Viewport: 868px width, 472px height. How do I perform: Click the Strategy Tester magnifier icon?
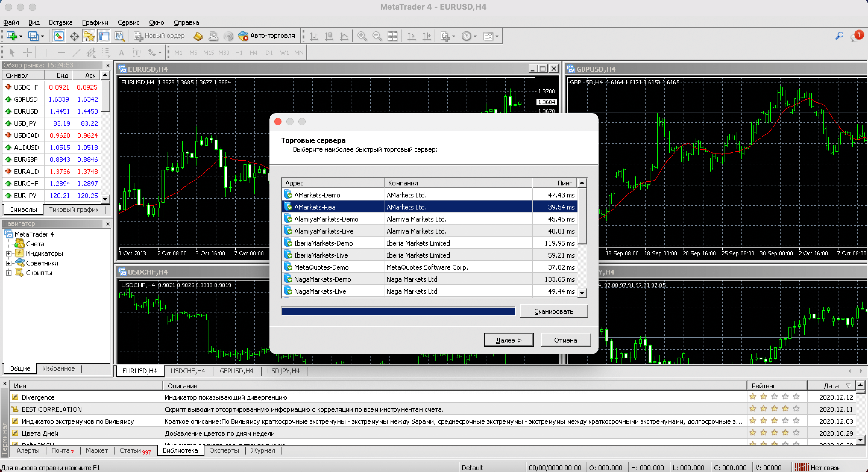pyautogui.click(x=120, y=36)
